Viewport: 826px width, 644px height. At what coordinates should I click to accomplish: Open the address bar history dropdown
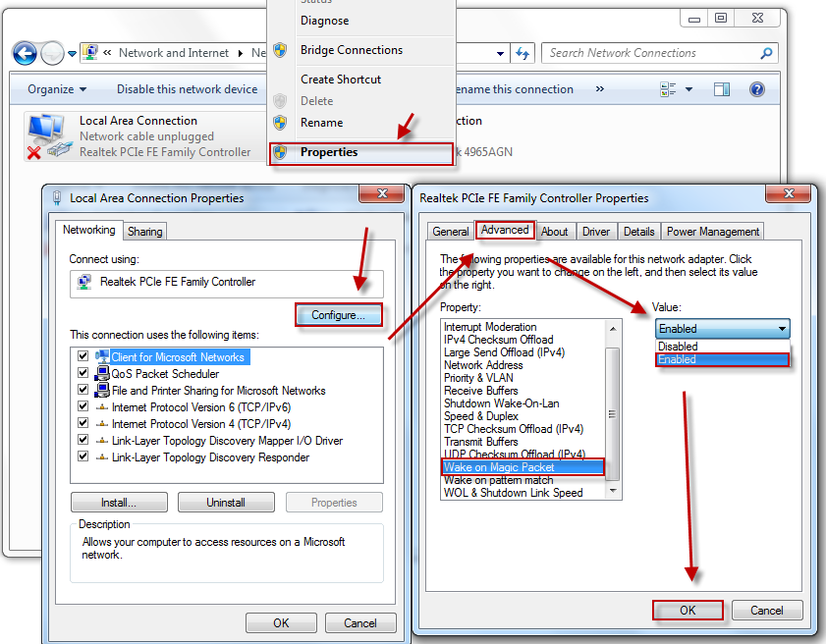coord(500,54)
